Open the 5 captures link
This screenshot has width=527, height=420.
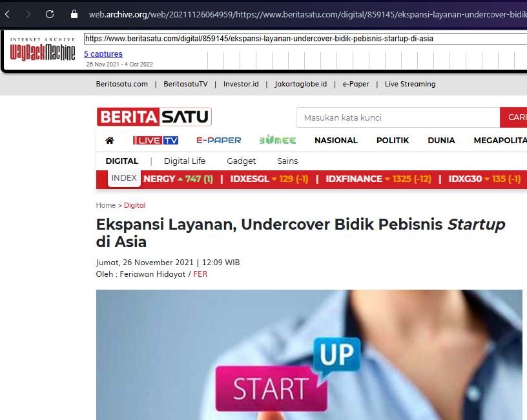click(103, 54)
